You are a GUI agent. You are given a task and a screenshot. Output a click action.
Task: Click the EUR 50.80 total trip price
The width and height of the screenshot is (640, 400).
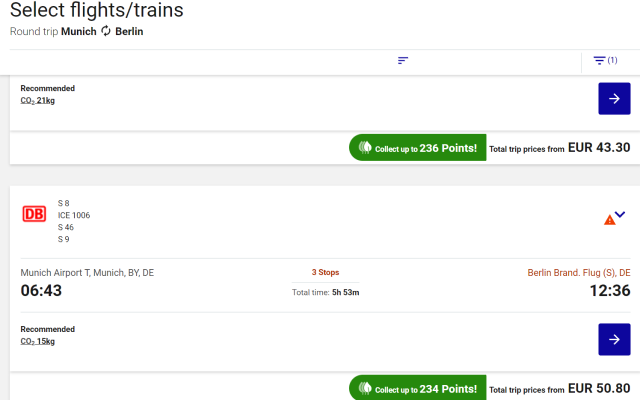click(x=599, y=388)
